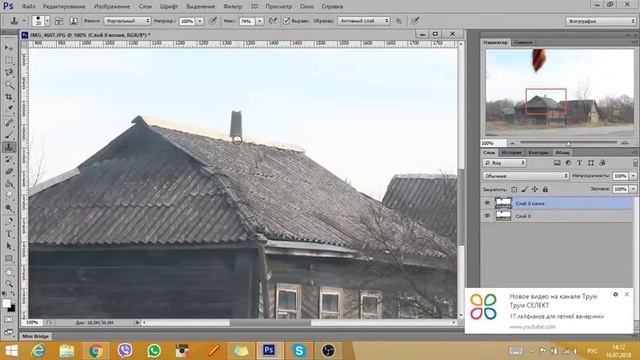Open the Clone Source panel icon
This screenshot has height=360, width=640.
73,21
